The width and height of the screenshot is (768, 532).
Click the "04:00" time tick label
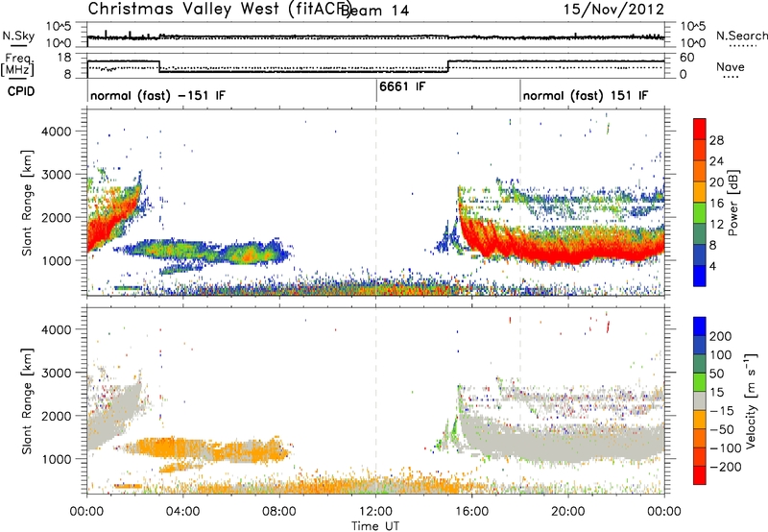(183, 512)
